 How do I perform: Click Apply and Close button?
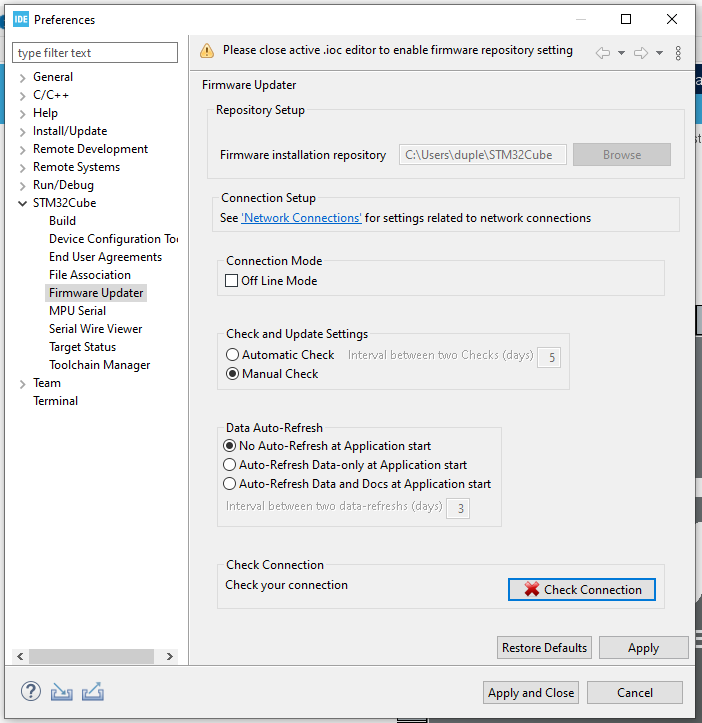click(531, 693)
